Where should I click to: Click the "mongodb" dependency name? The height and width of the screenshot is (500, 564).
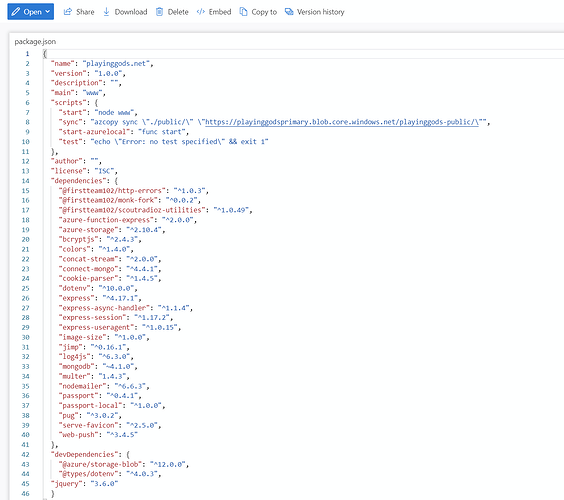pyautogui.click(x=76, y=367)
